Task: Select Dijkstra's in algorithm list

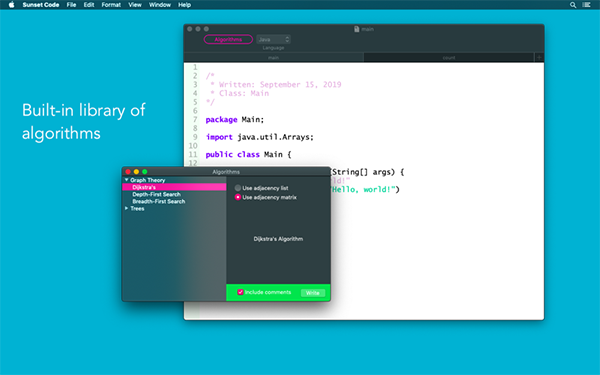Action: coord(174,187)
